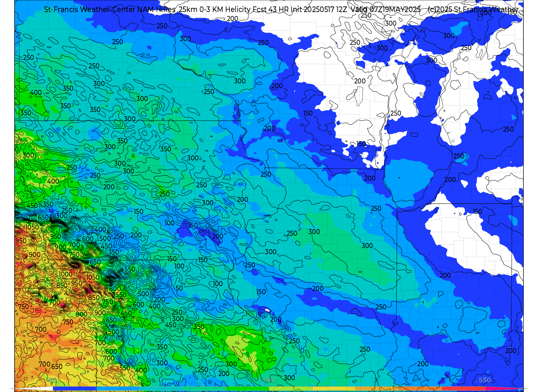Click the faded "300" color bar label
Image resolution: width=538 pixels, height=392 pixels.
(x=269, y=380)
